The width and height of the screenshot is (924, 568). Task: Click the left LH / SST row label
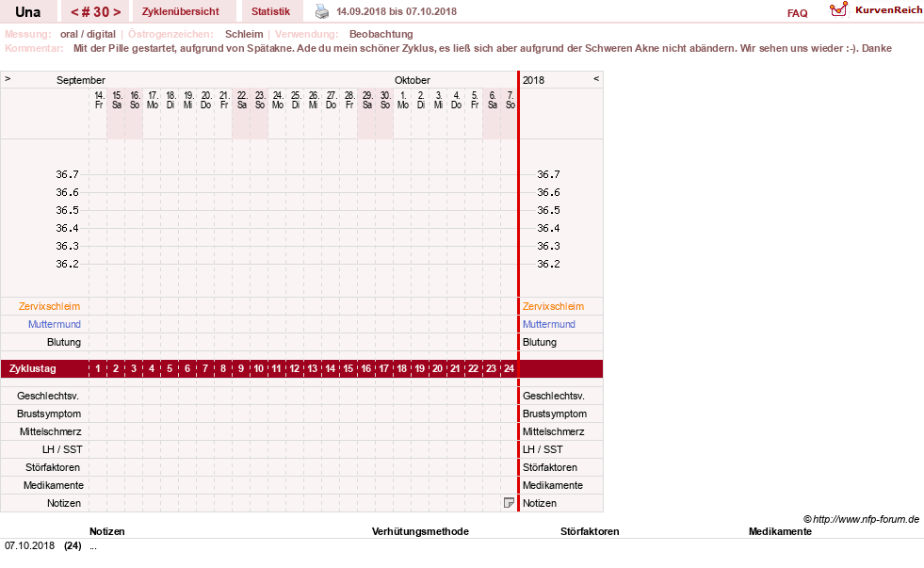(x=62, y=449)
